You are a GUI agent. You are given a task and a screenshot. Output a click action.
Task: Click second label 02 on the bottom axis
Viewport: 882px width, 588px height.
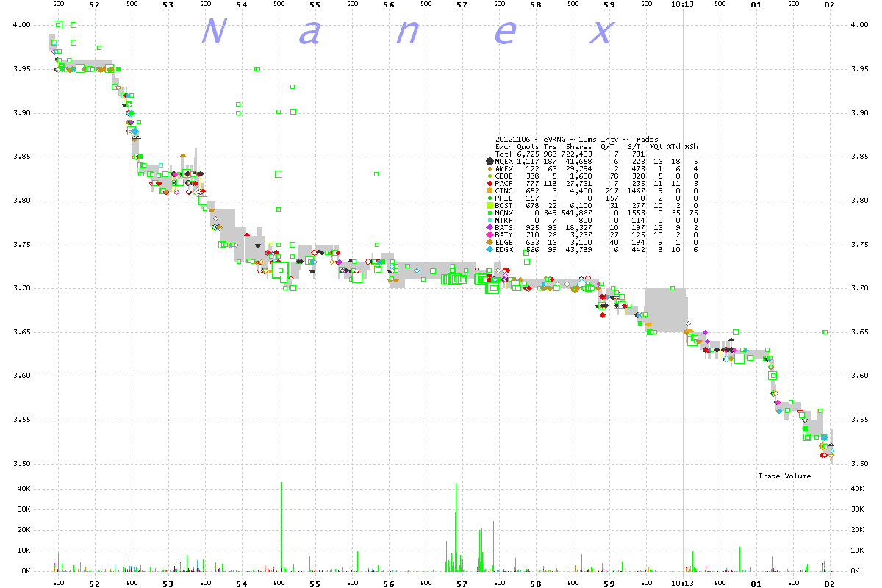pyautogui.click(x=830, y=583)
